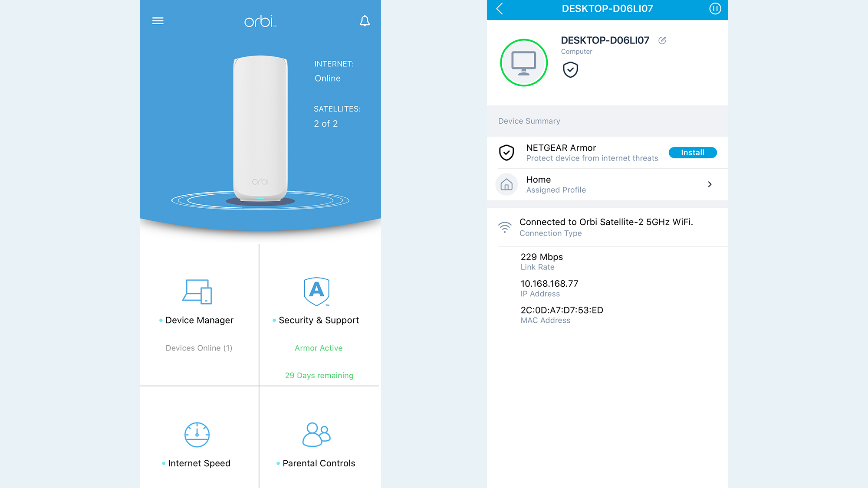The image size is (868, 488).
Task: Open the hamburger menu
Action: tap(158, 21)
